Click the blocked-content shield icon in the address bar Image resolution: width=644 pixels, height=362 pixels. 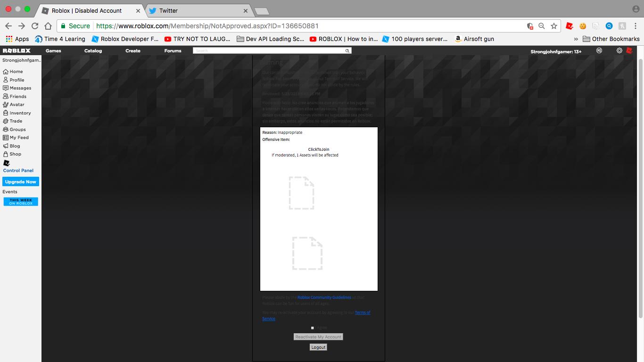pyautogui.click(x=530, y=26)
